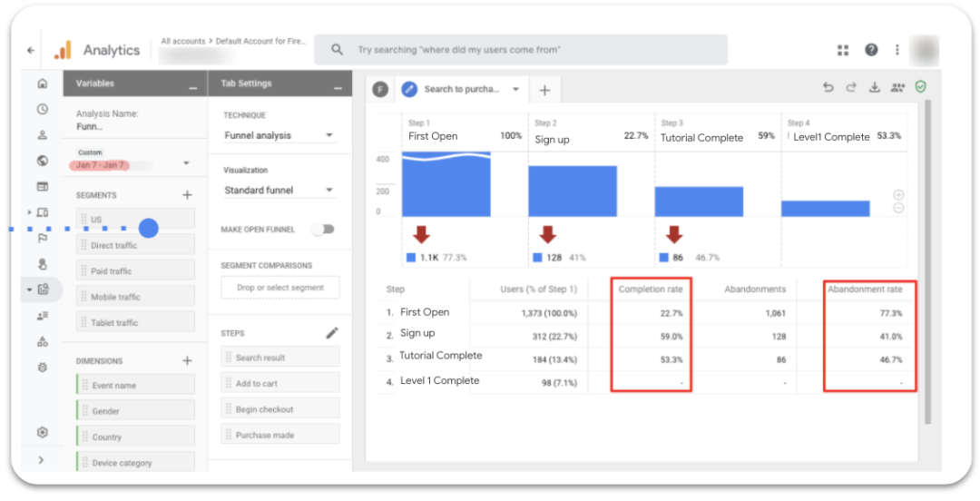
Task: Click the Drop or select segment box
Action: 280,288
